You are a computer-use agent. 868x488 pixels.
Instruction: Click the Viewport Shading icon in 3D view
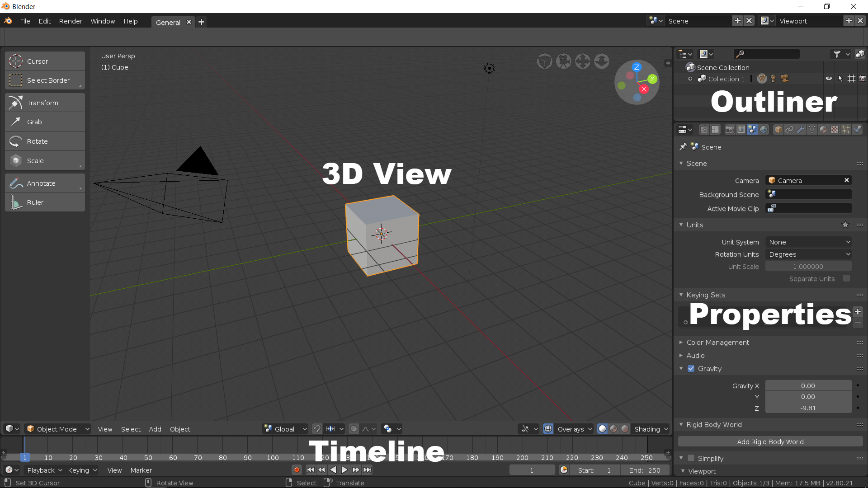click(603, 428)
